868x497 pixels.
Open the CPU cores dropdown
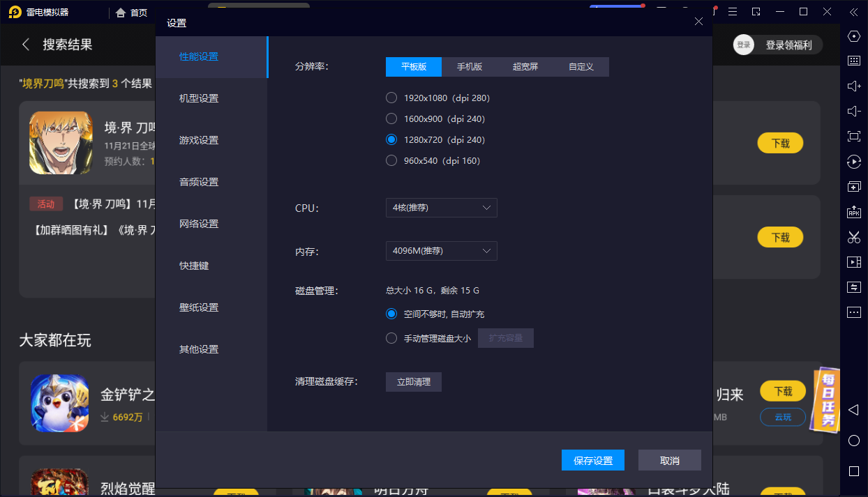point(441,208)
